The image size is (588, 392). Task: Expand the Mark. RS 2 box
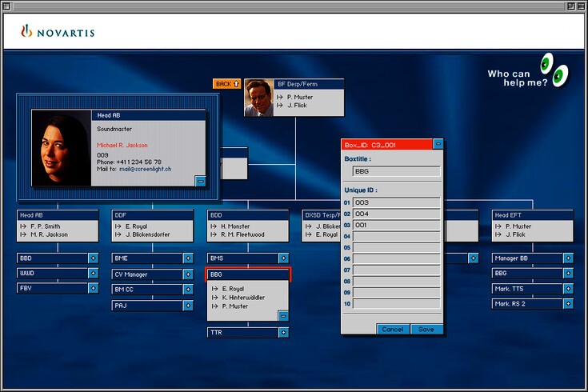(x=567, y=304)
